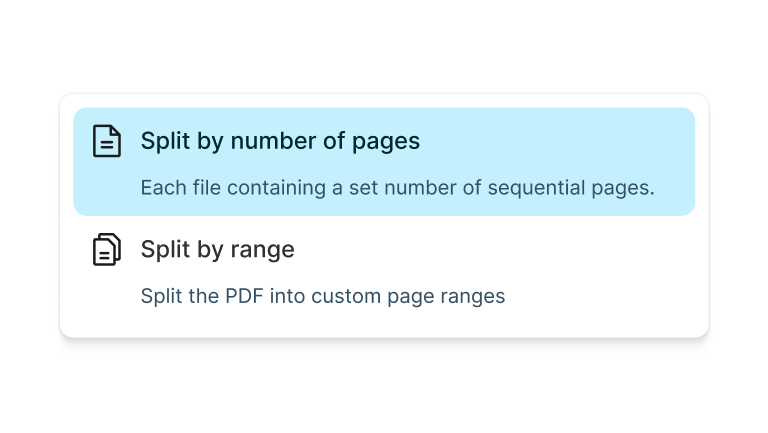Click the single document icon beside Split by number of pages

click(106, 141)
